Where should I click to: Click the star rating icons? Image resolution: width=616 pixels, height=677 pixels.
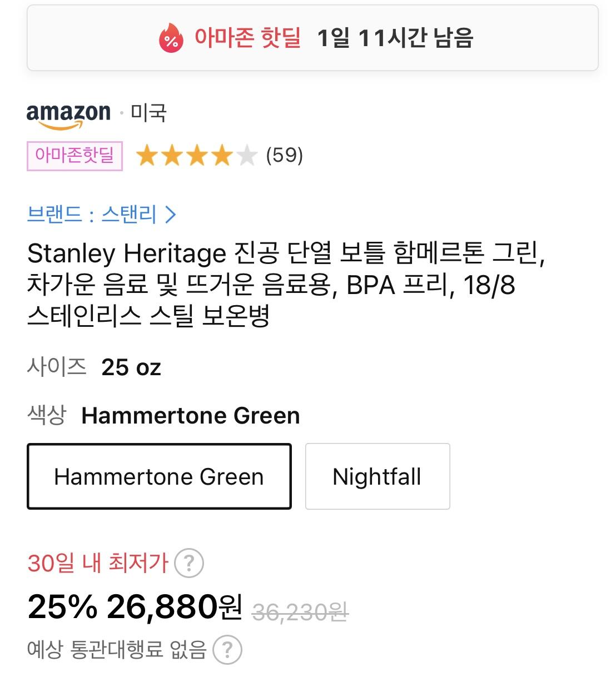pyautogui.click(x=197, y=156)
